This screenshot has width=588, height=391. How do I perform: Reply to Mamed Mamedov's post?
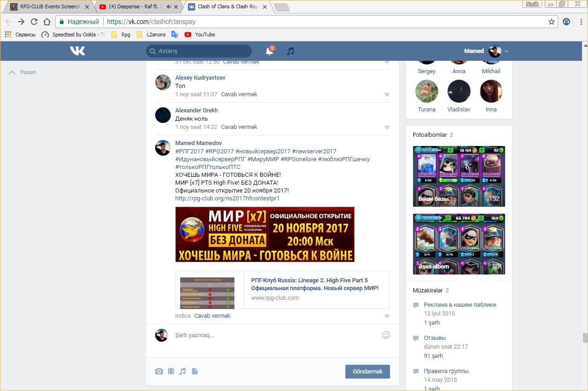(212, 316)
